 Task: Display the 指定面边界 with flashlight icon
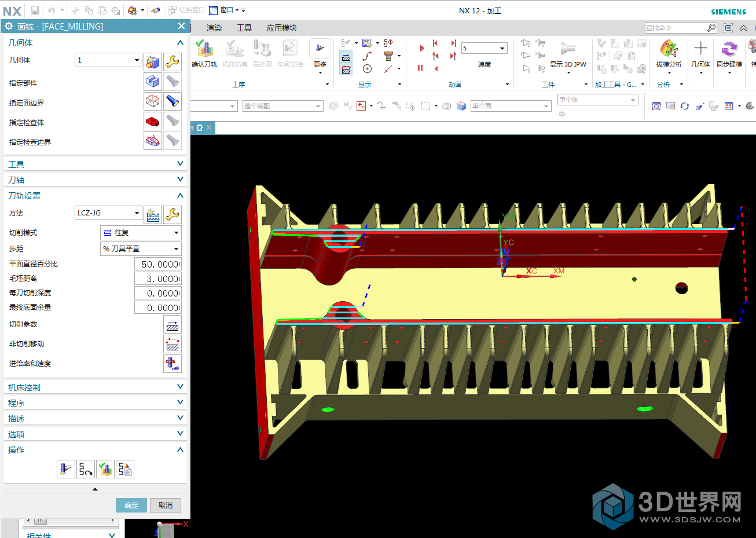[x=173, y=101]
